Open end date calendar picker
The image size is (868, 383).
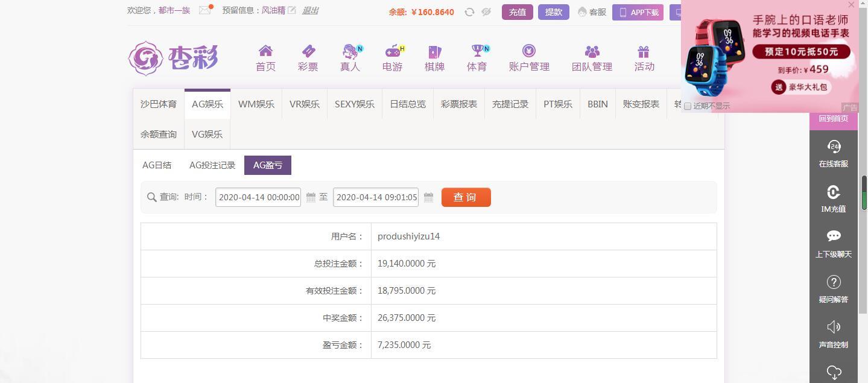[x=428, y=197]
